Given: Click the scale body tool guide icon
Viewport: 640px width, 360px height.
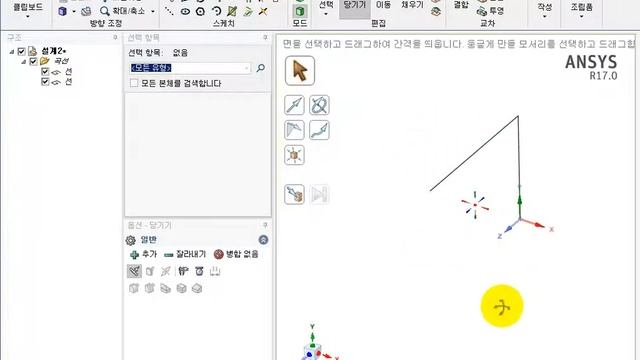Looking at the screenshot, I should (294, 155).
